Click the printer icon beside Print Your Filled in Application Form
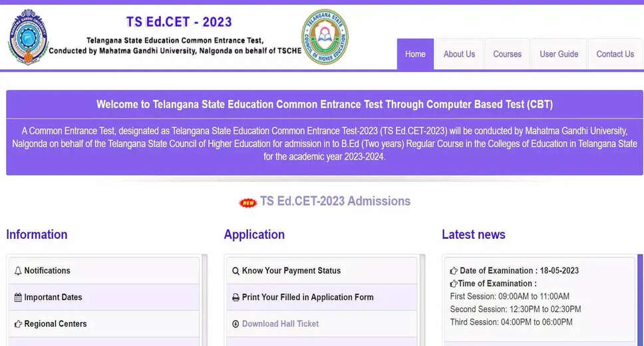Viewport: 644px width, 346px height. pyautogui.click(x=236, y=297)
